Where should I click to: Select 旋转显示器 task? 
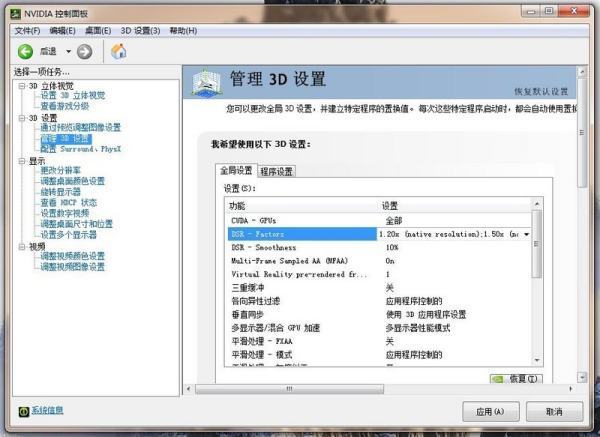click(x=60, y=192)
